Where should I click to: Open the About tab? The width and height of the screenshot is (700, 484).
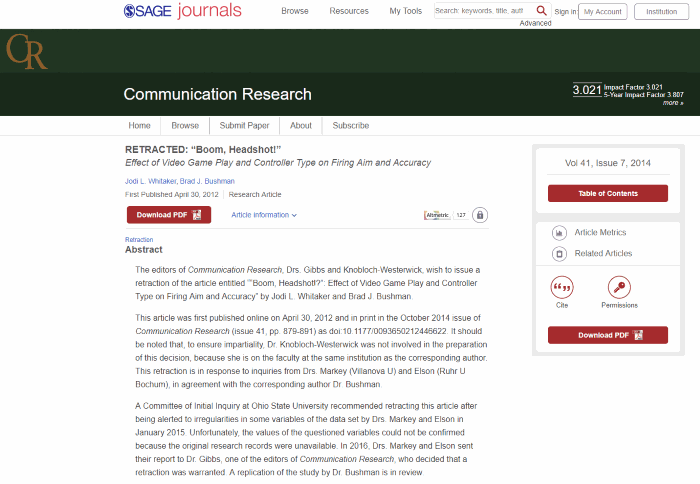[x=301, y=125]
